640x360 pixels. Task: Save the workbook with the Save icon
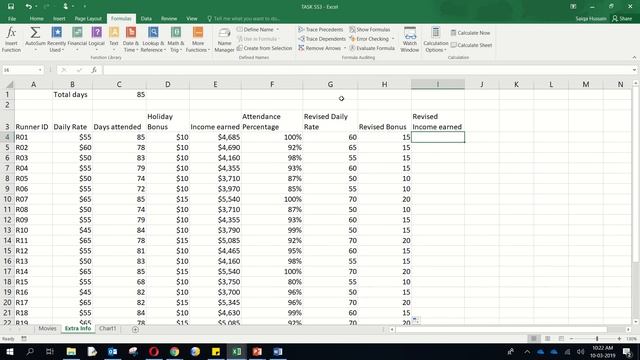click(11, 7)
